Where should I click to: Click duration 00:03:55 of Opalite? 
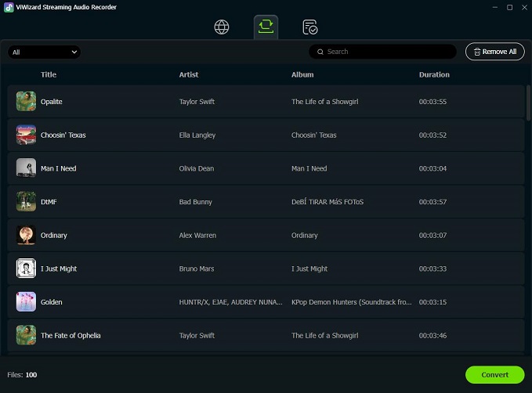click(432, 102)
